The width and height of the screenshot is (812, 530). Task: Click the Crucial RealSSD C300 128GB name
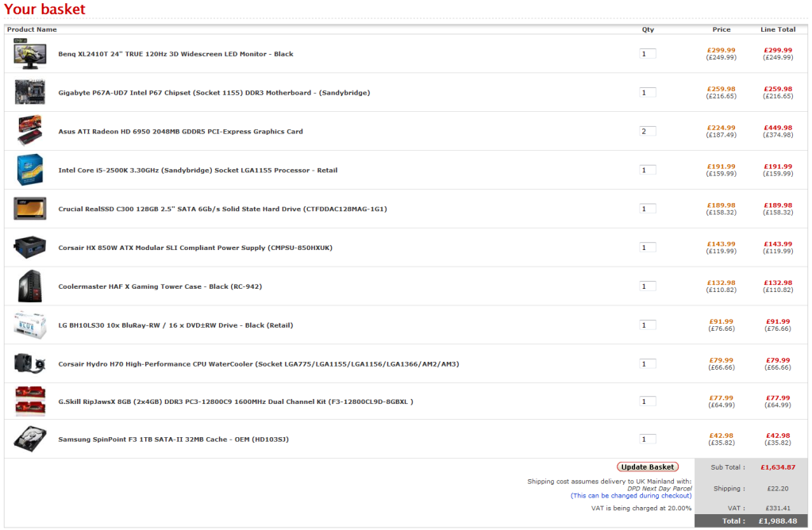click(x=223, y=209)
